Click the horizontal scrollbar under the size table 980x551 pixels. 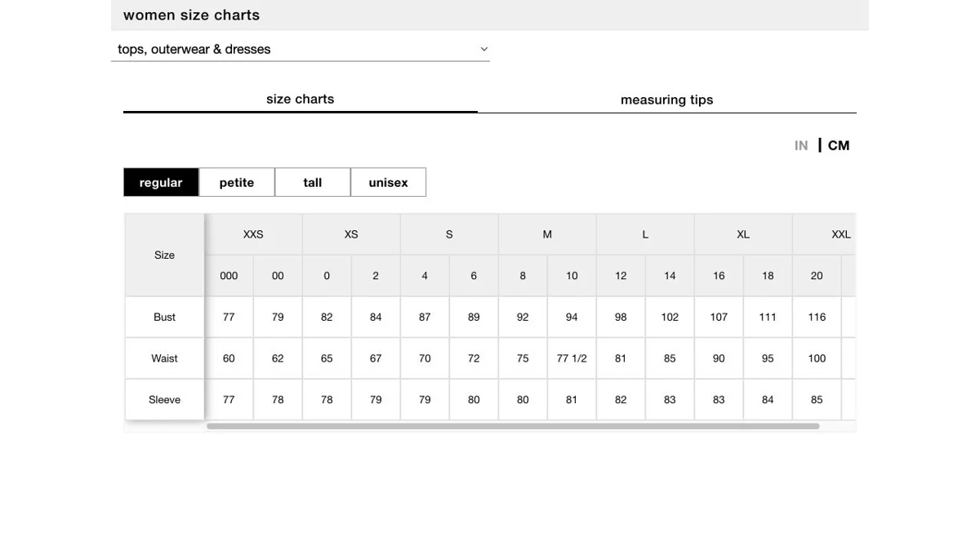[x=513, y=426]
